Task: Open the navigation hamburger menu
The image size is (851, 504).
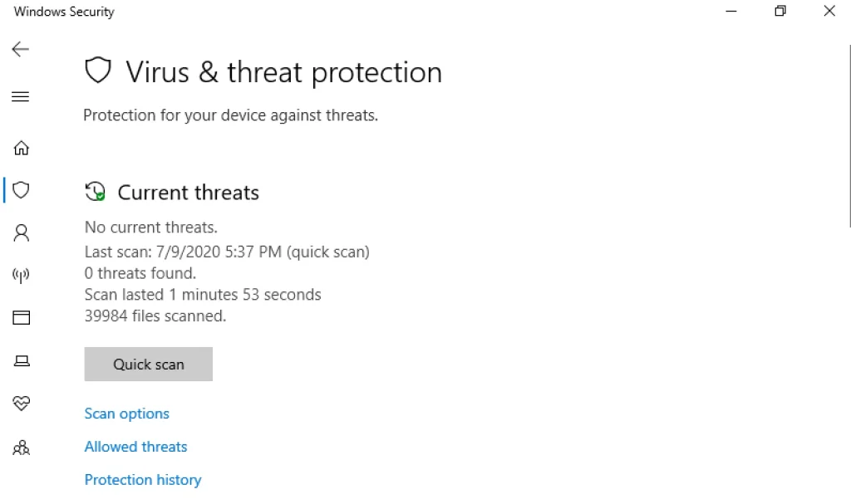Action: pyautogui.click(x=20, y=96)
